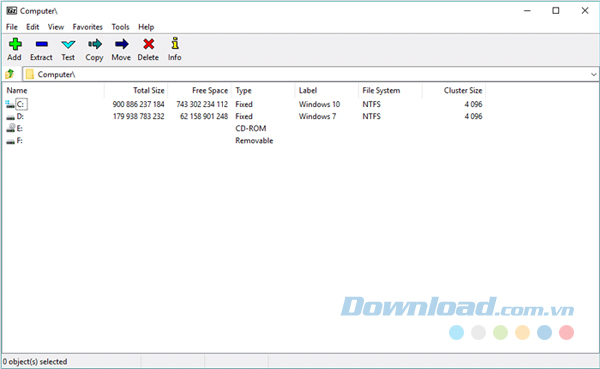Click the red Delete toolbar icon

(x=148, y=44)
